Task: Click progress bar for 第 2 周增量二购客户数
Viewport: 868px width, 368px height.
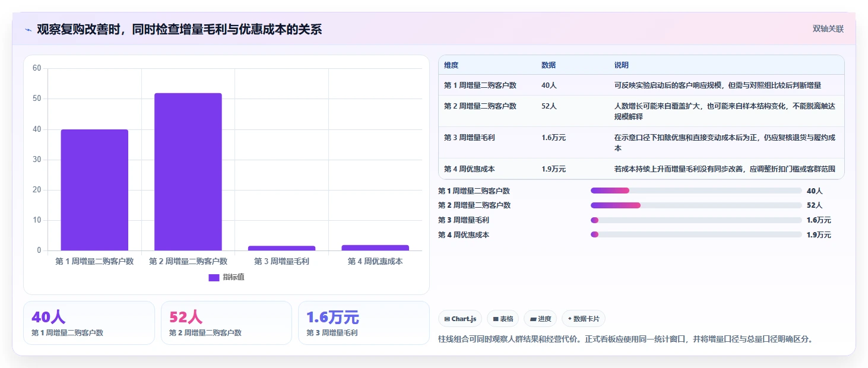Action: [x=696, y=205]
